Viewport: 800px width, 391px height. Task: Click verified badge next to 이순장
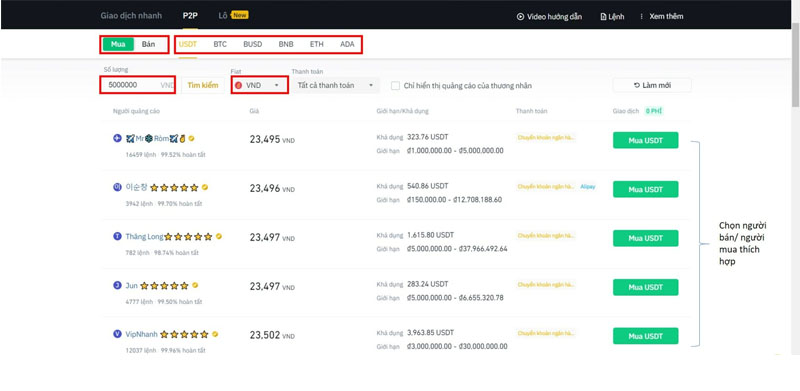pyautogui.click(x=205, y=187)
